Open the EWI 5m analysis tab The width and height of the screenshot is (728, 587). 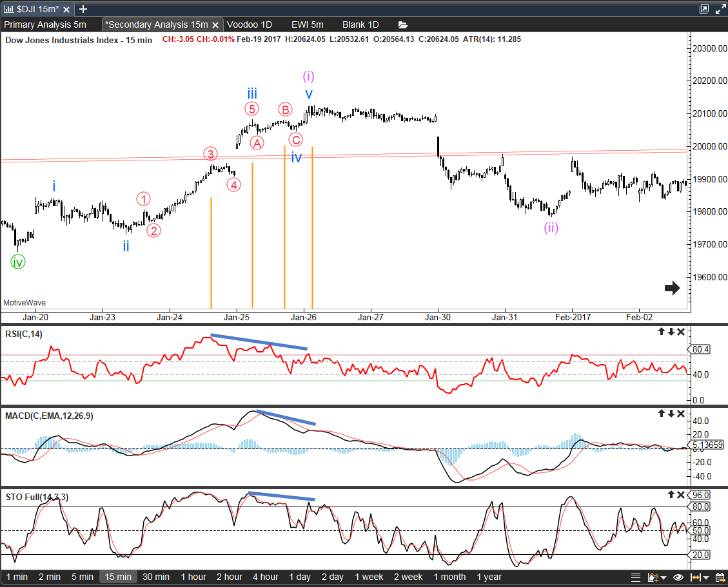coord(308,24)
